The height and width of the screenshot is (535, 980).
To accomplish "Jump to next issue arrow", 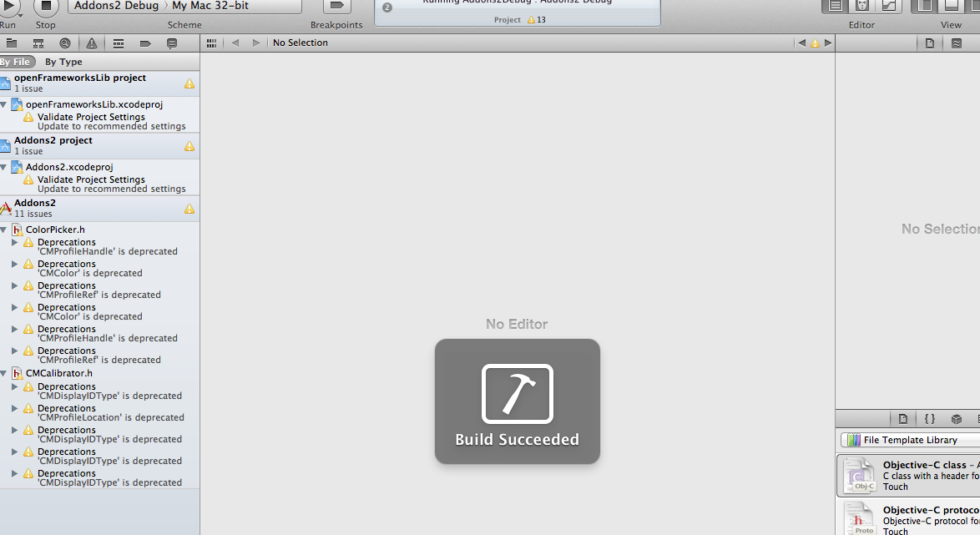I will click(828, 43).
